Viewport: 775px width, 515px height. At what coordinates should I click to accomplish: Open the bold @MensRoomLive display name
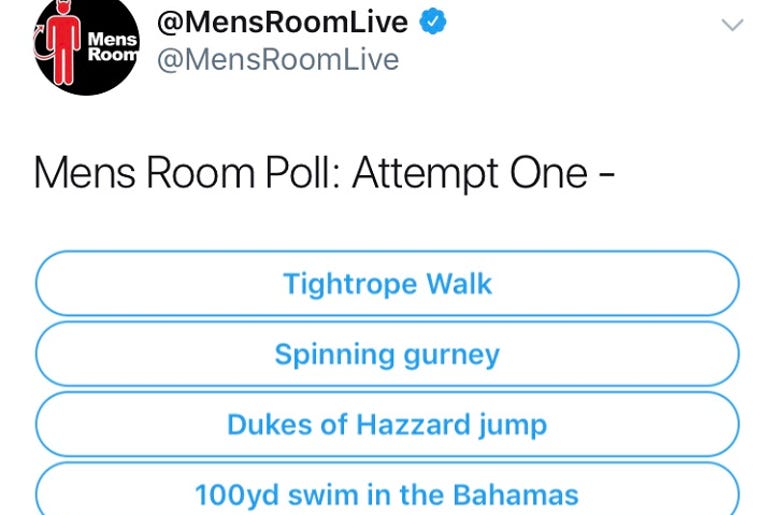[282, 22]
